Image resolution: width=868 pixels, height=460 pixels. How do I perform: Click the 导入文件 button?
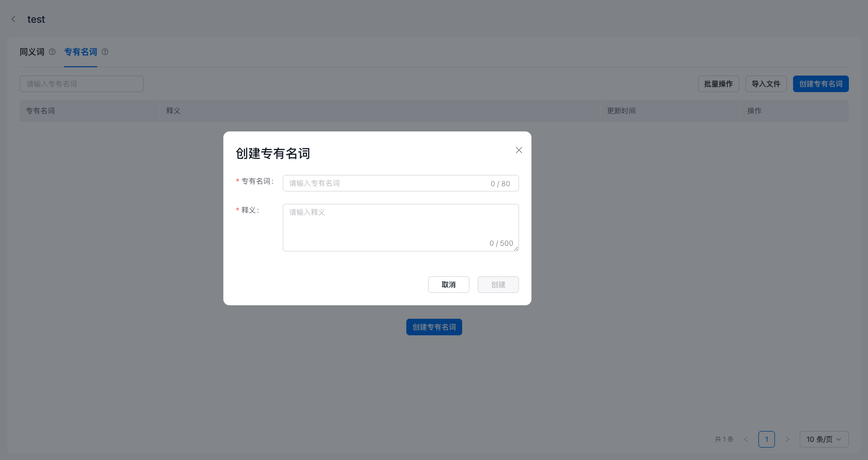766,84
